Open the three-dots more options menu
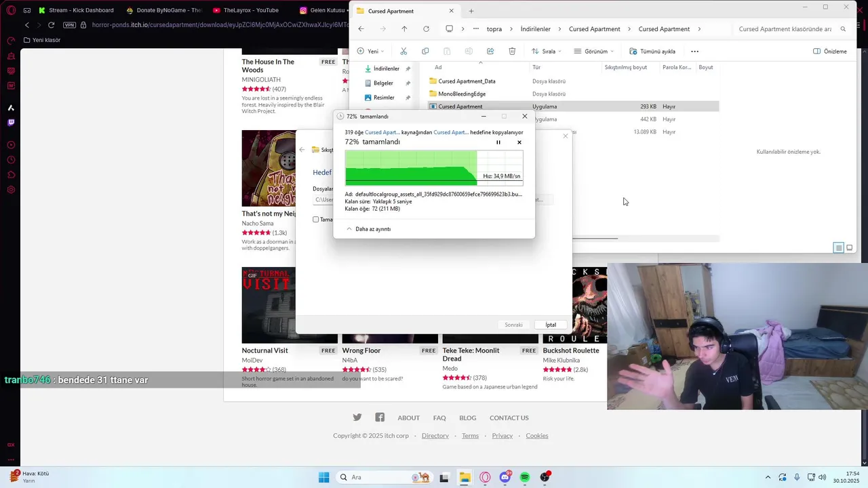 (694, 52)
